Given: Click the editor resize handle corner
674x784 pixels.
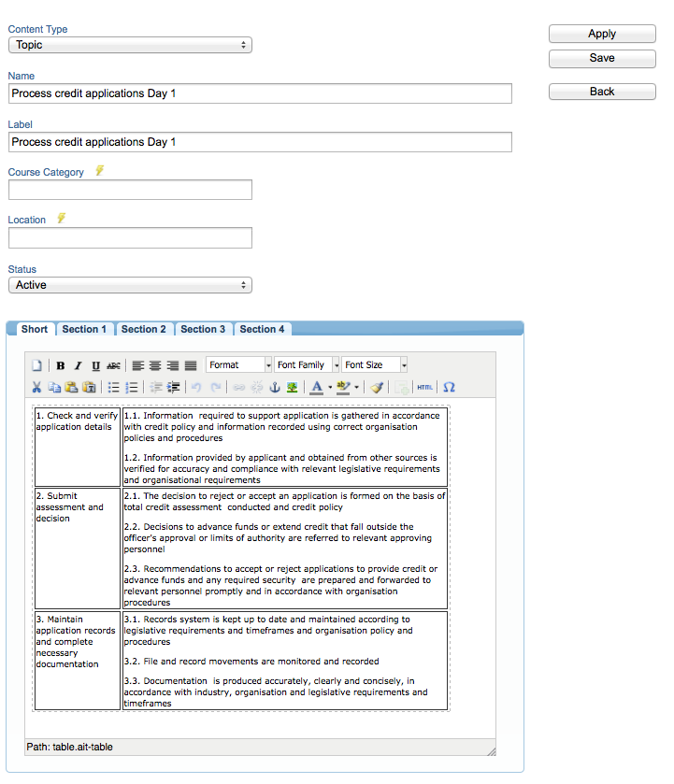Looking at the screenshot, I should tap(492, 751).
